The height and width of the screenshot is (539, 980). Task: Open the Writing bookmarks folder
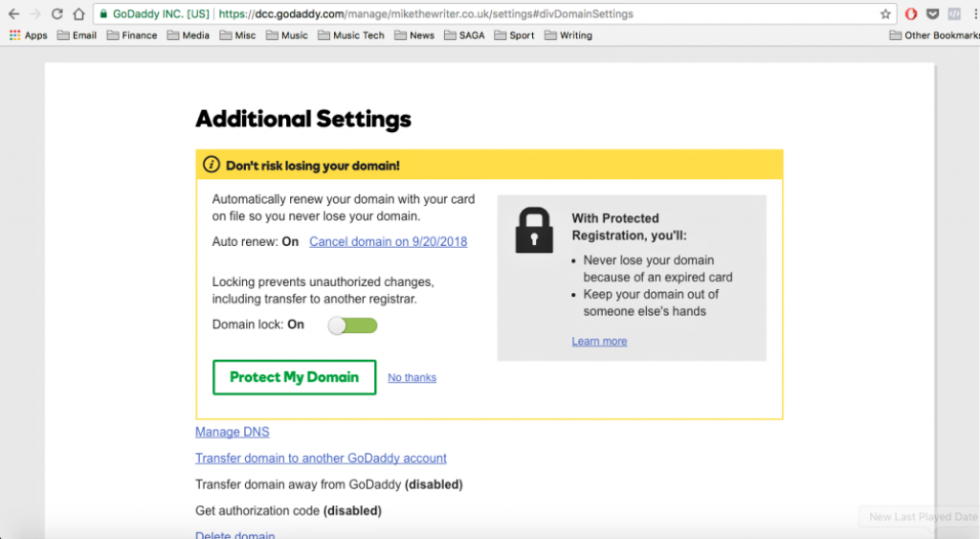click(568, 35)
